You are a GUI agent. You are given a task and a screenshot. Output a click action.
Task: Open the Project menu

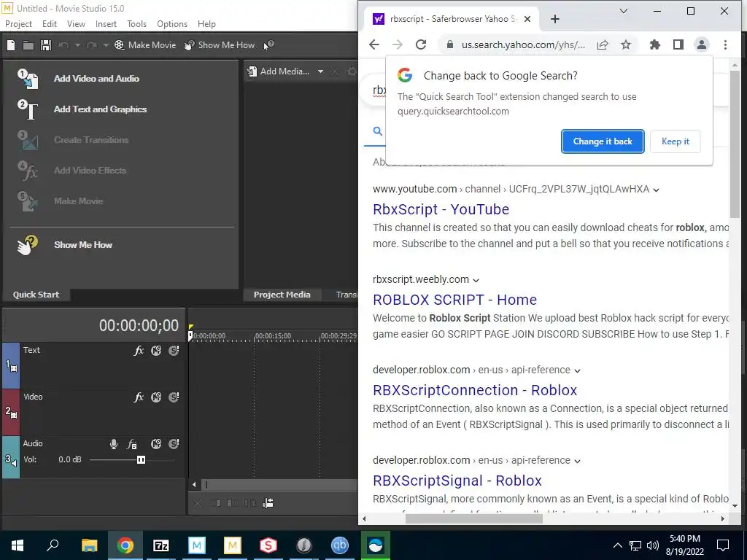pyautogui.click(x=18, y=24)
